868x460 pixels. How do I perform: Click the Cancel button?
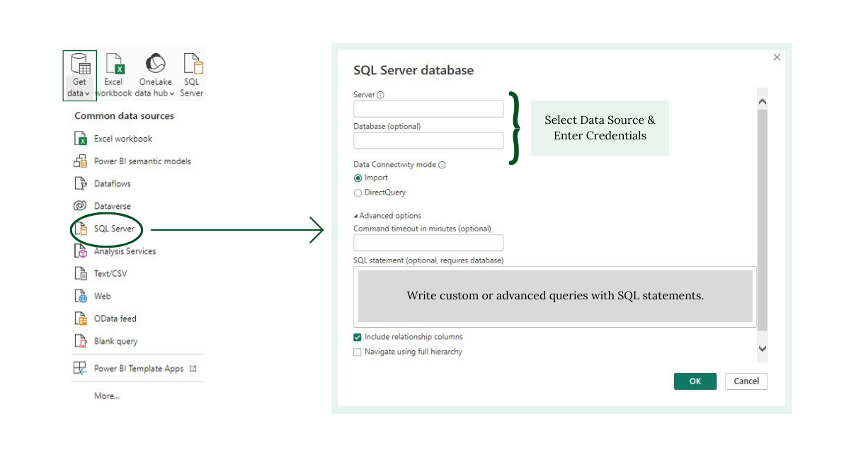[x=746, y=381]
